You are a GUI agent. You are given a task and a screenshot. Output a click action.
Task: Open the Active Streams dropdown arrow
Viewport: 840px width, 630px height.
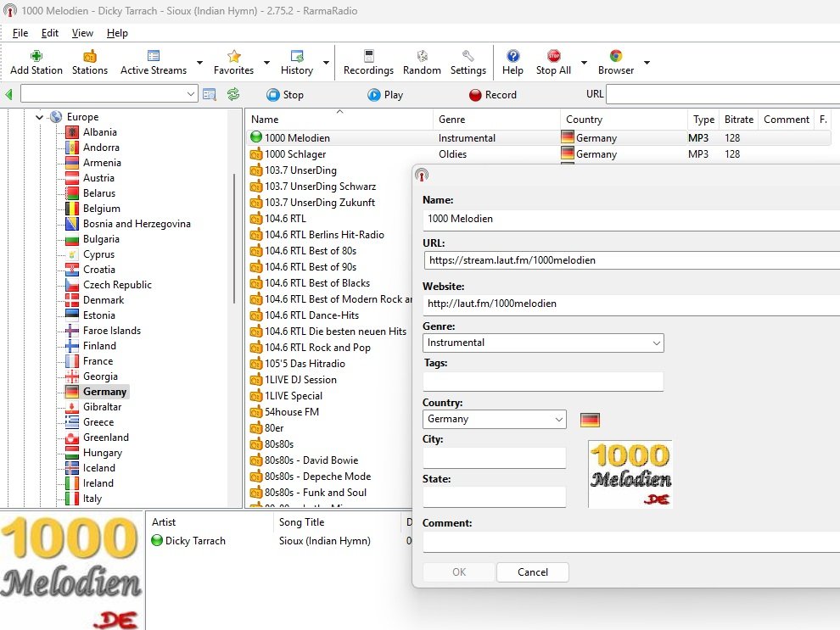click(x=199, y=63)
